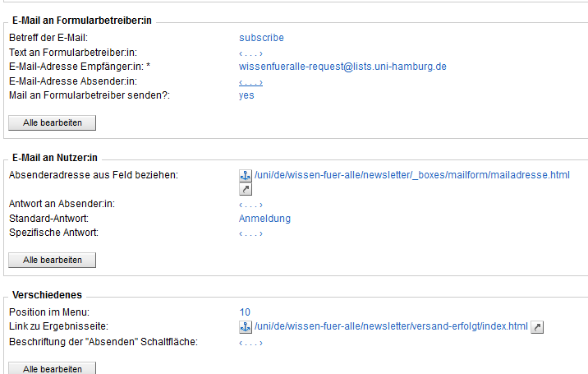Open the subscribe subject value

point(261,38)
